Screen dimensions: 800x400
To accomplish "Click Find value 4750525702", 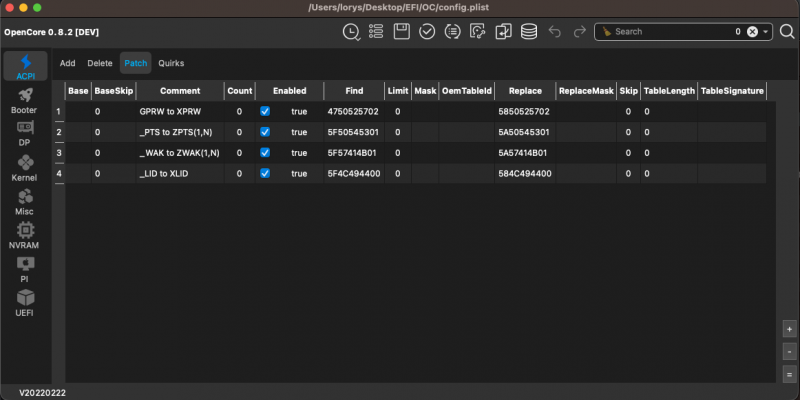I will pos(354,111).
